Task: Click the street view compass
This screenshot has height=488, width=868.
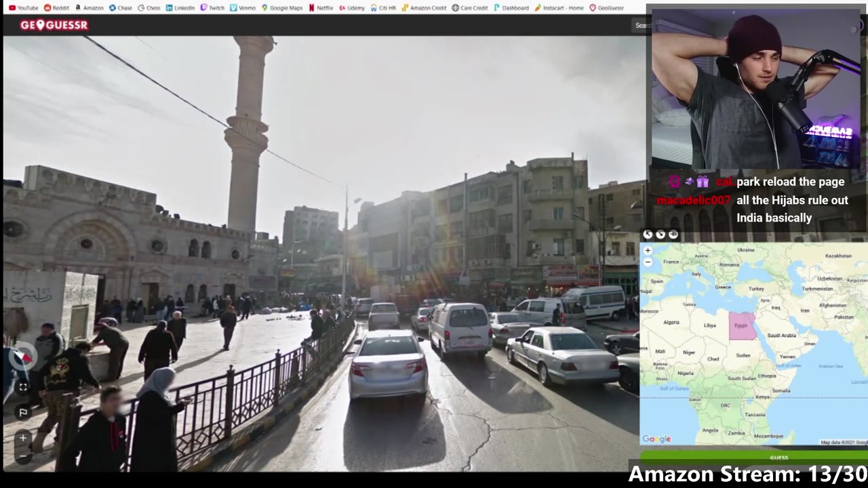Action: pyautogui.click(x=22, y=355)
